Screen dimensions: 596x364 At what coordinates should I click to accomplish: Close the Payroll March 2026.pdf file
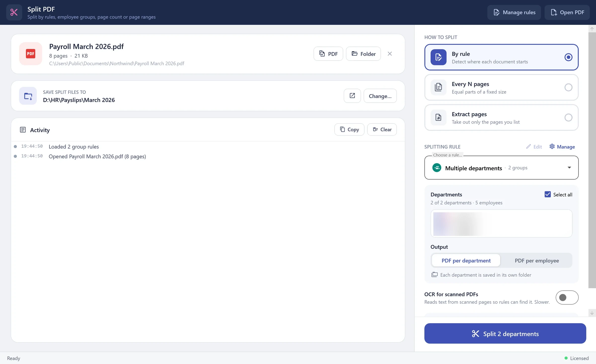click(390, 54)
